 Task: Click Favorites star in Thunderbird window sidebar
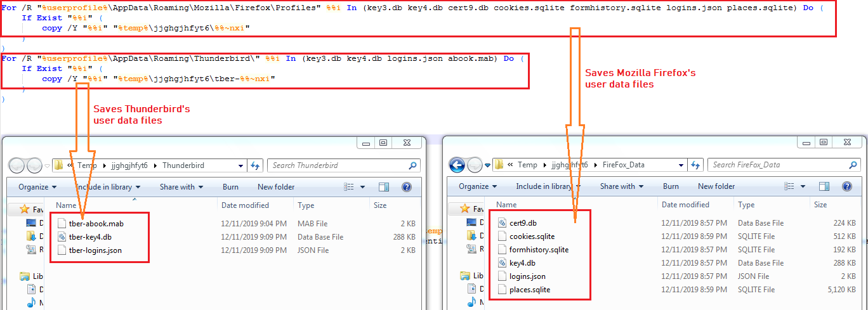pyautogui.click(x=25, y=209)
